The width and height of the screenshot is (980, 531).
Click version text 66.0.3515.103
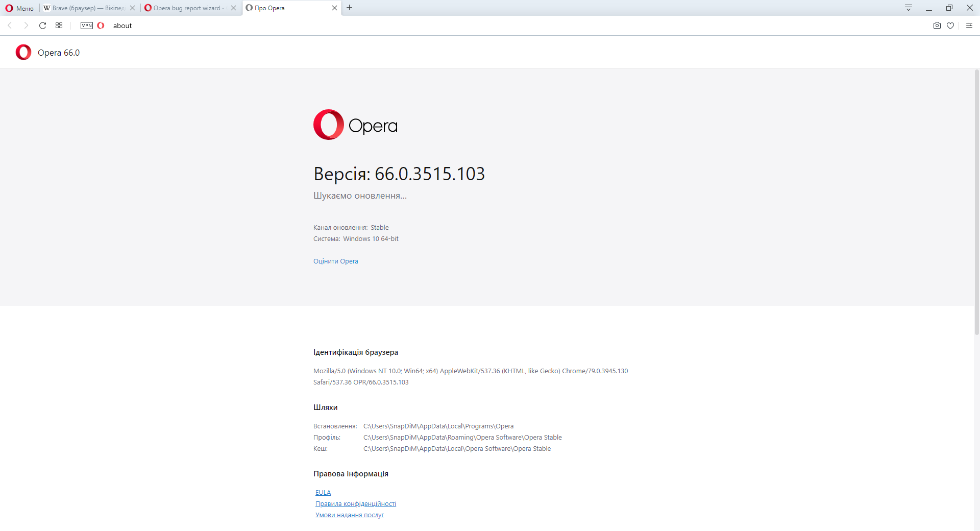(x=430, y=174)
